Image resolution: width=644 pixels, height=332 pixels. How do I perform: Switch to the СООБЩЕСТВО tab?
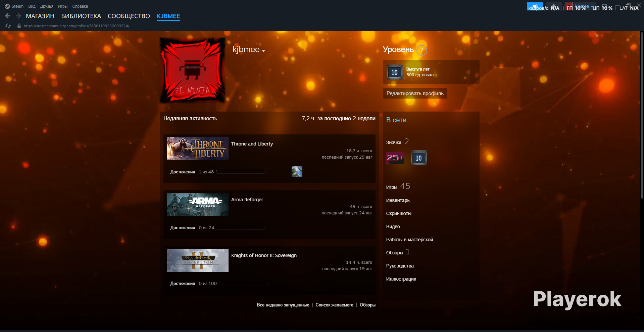129,16
